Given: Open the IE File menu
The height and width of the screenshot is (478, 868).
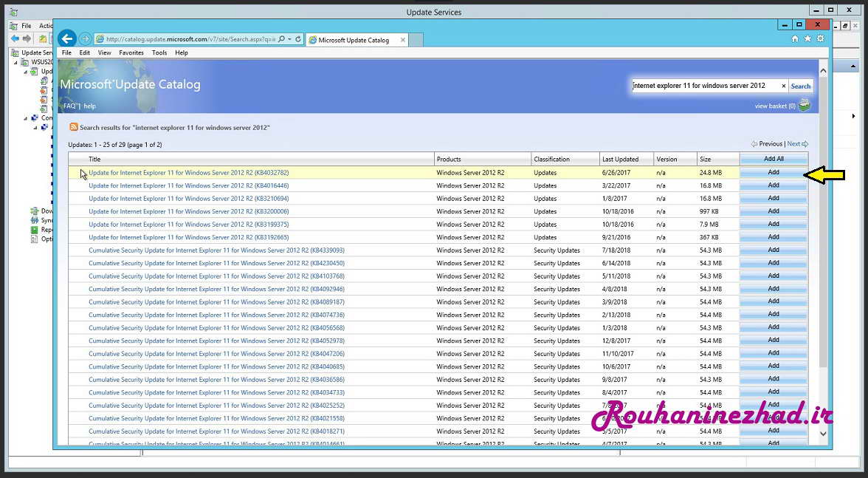Looking at the screenshot, I should [66, 52].
